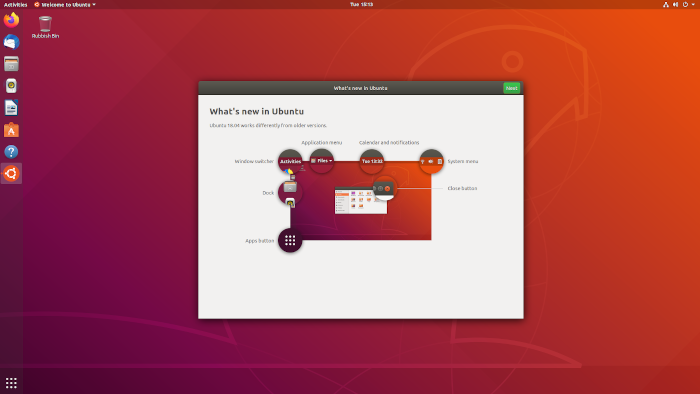Click the "Dock" label in diagram
The width and height of the screenshot is (700, 394).
tap(268, 193)
